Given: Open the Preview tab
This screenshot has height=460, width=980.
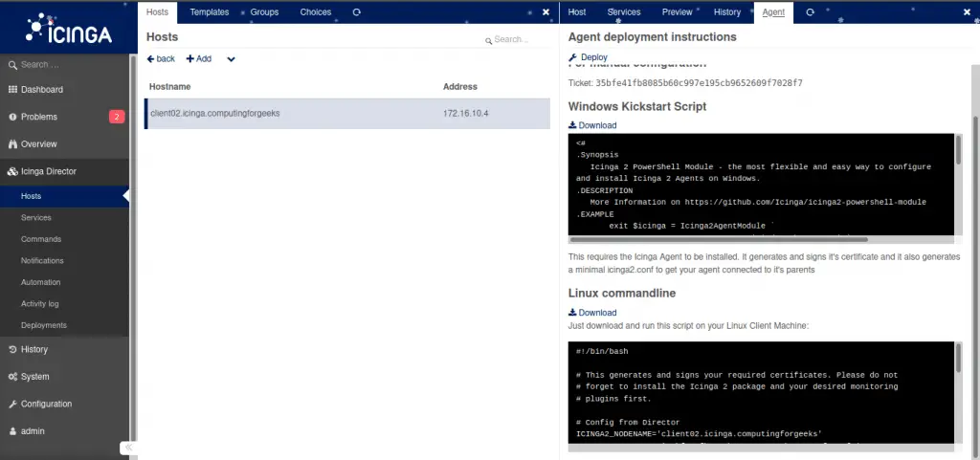Looking at the screenshot, I should (677, 12).
